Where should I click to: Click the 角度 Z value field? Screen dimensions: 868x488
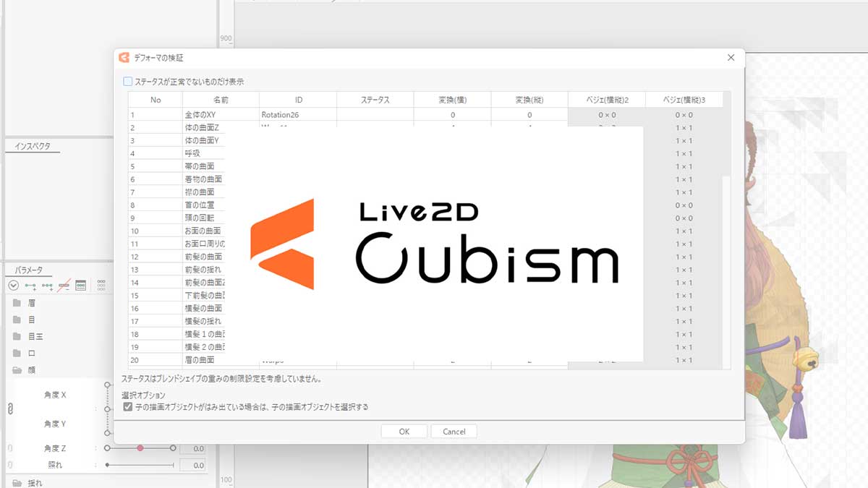[x=193, y=448]
